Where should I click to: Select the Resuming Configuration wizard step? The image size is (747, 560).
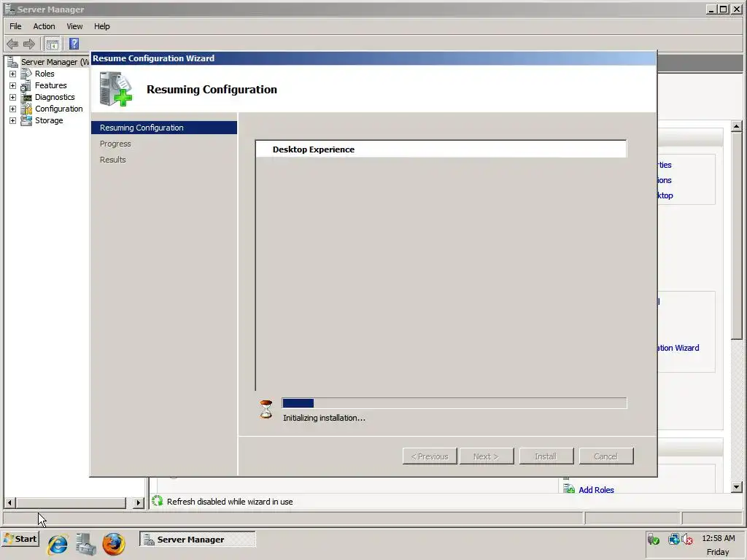[164, 128]
